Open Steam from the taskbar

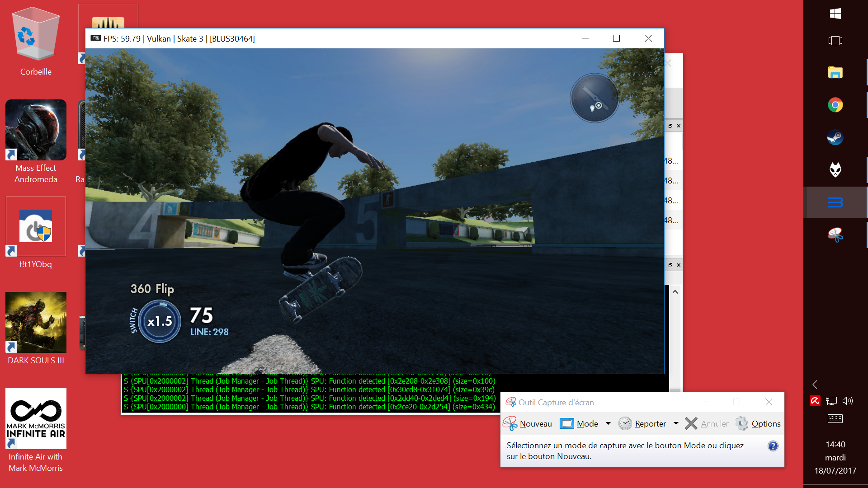835,137
